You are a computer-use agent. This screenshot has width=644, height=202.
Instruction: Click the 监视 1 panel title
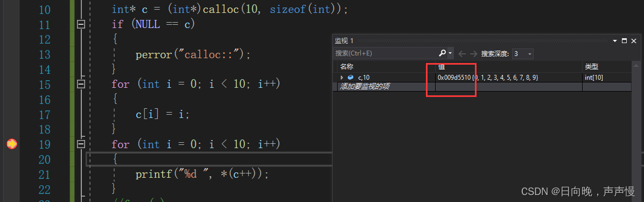click(x=344, y=40)
